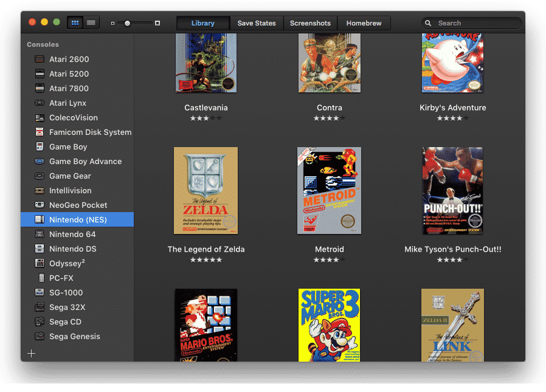Switch to grid view
The width and height of the screenshot is (546, 392).
[x=75, y=22]
